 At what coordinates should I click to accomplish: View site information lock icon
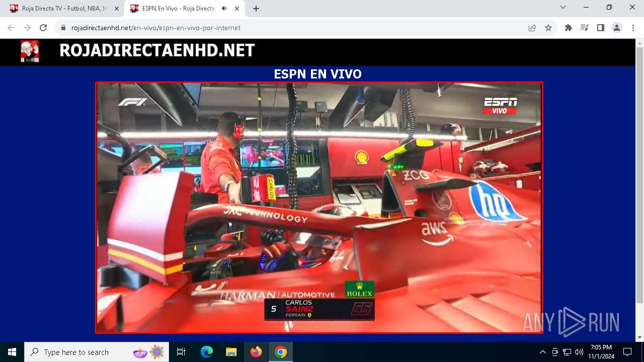tap(63, 28)
